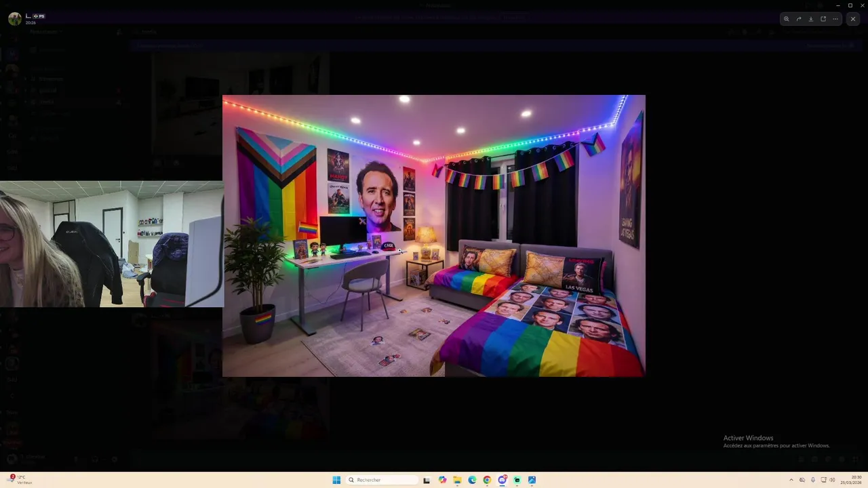
Task: Click the enlarged bedroom image preview
Action: tap(434, 236)
